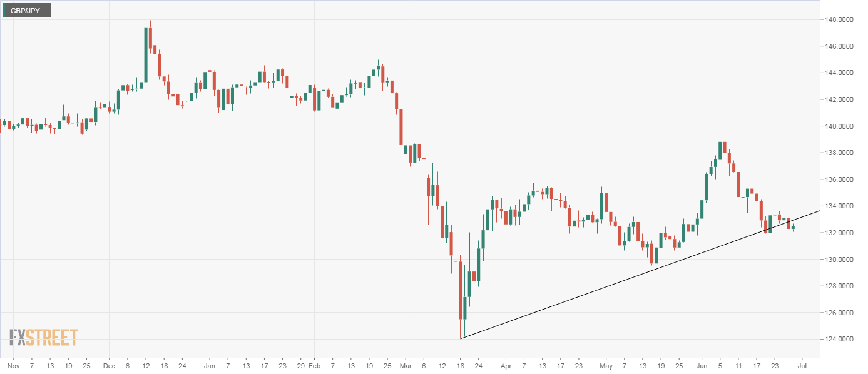The image size is (868, 374).
Task: Click the Jan marker on time axis
Action: click(x=210, y=364)
